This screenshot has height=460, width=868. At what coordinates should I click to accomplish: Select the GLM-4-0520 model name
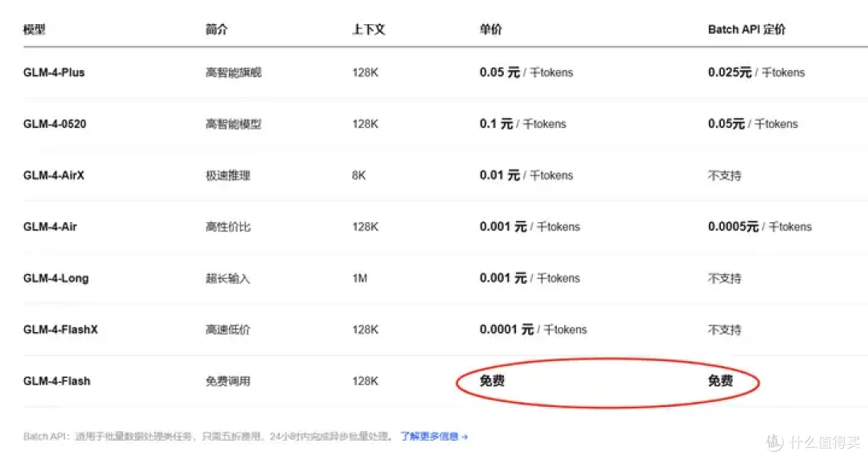(55, 124)
